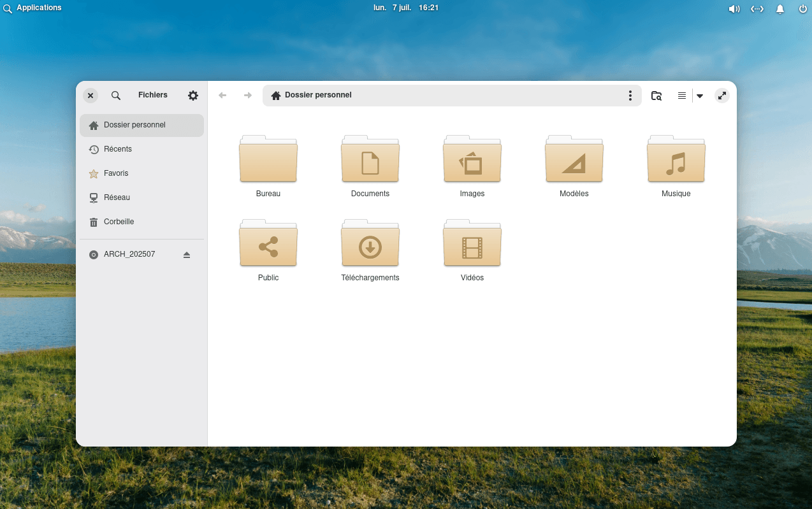The image size is (812, 509).
Task: Eject the ARCH_202507 disc
Action: (187, 255)
